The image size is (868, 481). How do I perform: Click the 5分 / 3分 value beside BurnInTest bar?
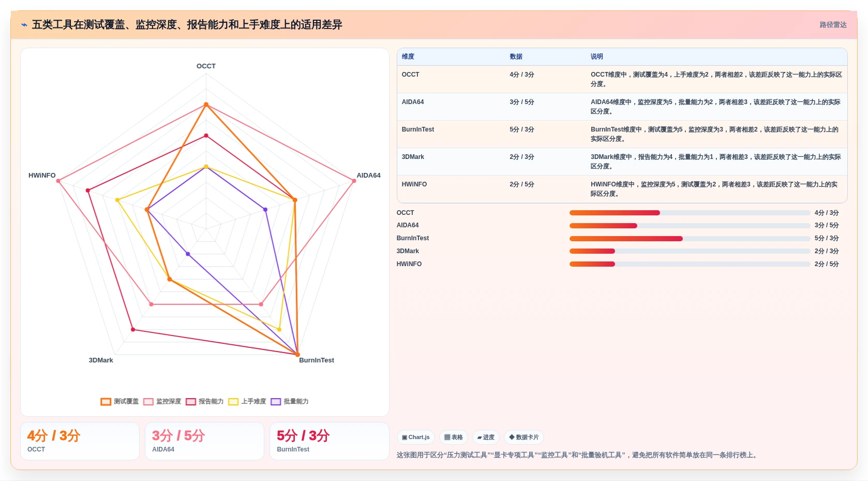(827, 238)
